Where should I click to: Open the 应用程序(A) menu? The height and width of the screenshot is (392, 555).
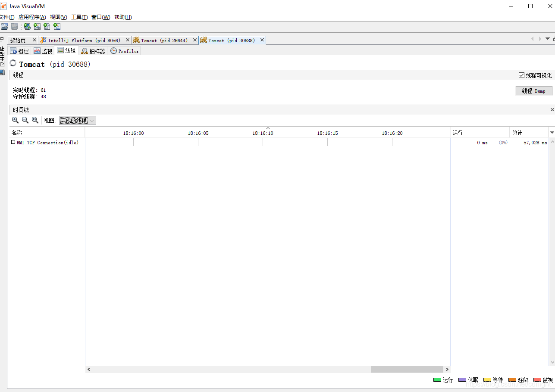[x=32, y=17]
